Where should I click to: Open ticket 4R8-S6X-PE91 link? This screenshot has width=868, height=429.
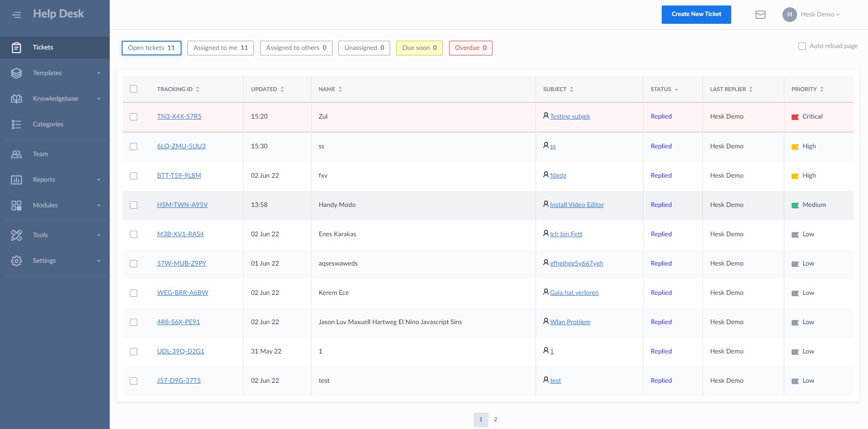tap(178, 322)
